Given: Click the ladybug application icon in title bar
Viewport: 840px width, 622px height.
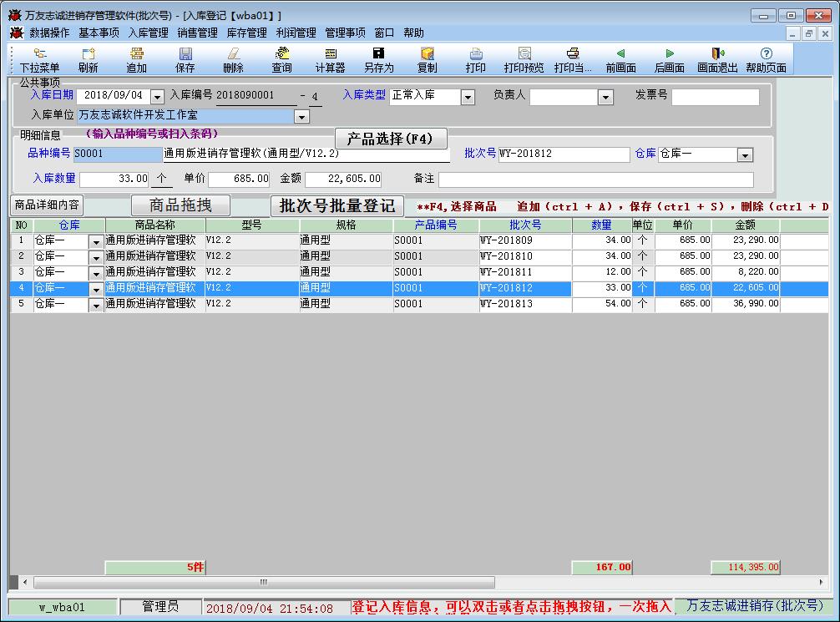Looking at the screenshot, I should 14,16.
